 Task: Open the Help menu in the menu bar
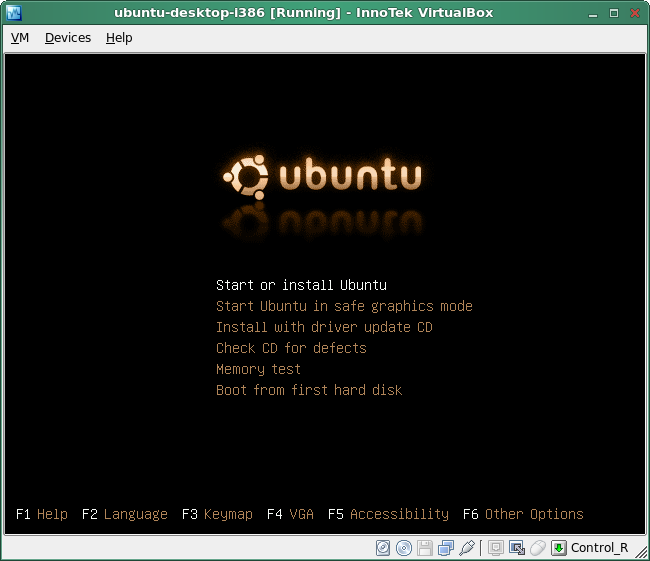click(119, 37)
